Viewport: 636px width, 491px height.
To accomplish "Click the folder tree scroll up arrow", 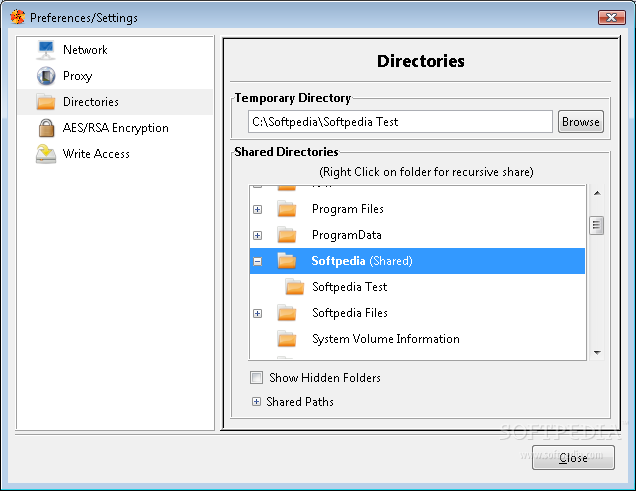I will 597,193.
